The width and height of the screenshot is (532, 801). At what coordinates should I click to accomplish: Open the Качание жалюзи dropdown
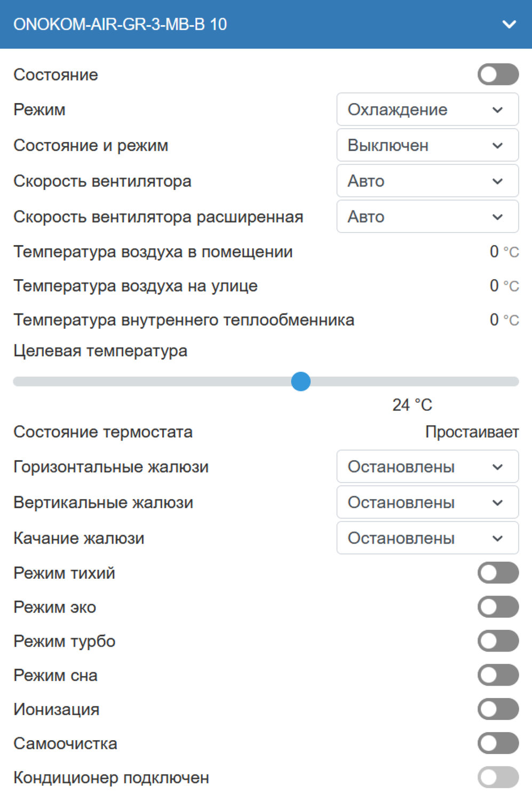pos(427,538)
